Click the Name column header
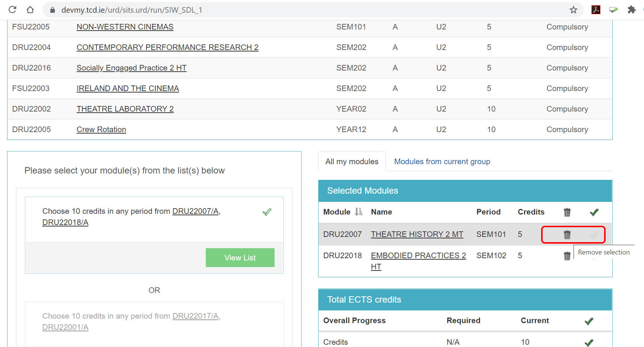The height and width of the screenshot is (347, 644). point(381,212)
